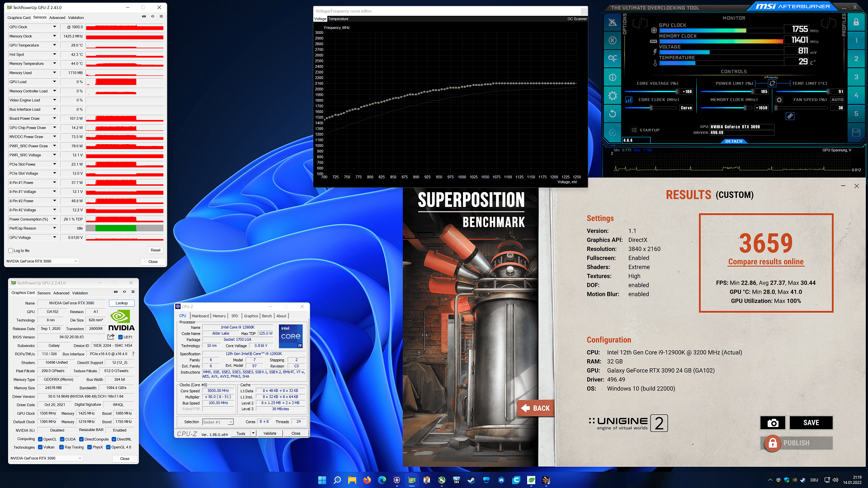Open CPU-Z Socket #1 selection dropdown
Viewport: 868px width, 488px height.
point(217,422)
